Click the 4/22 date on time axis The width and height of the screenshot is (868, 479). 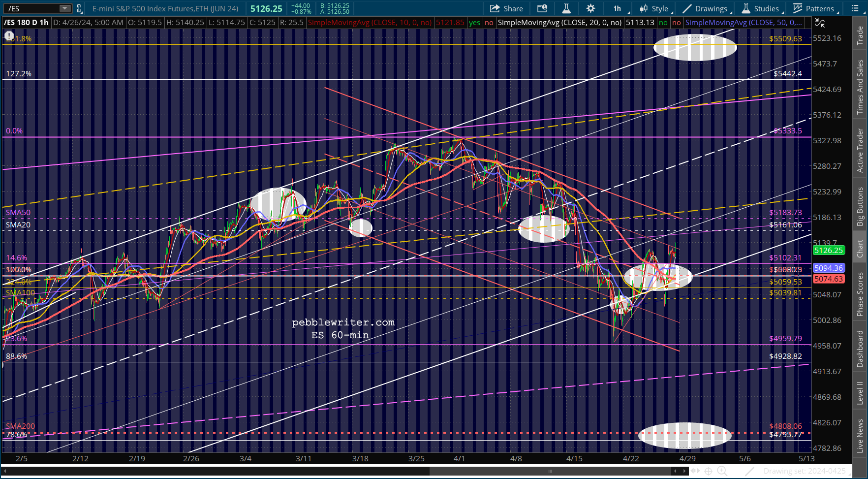[x=631, y=459]
